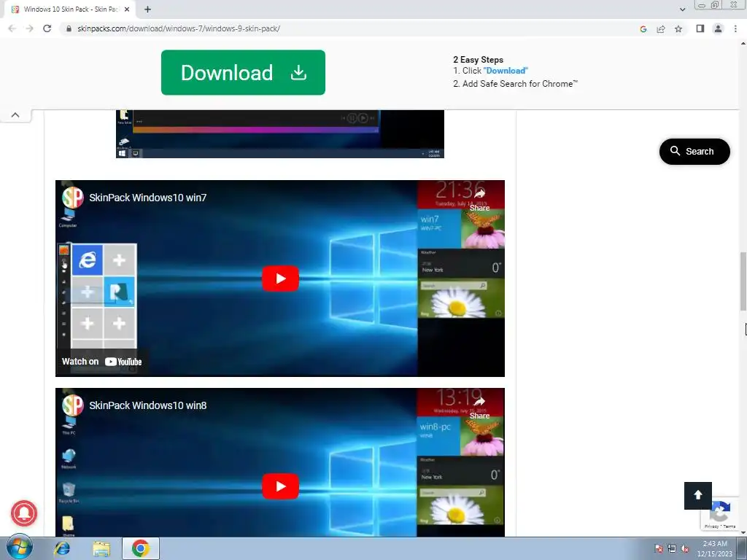Click the reCAPTCHA badge
Viewport: 747px width, 560px height.
pos(719,514)
